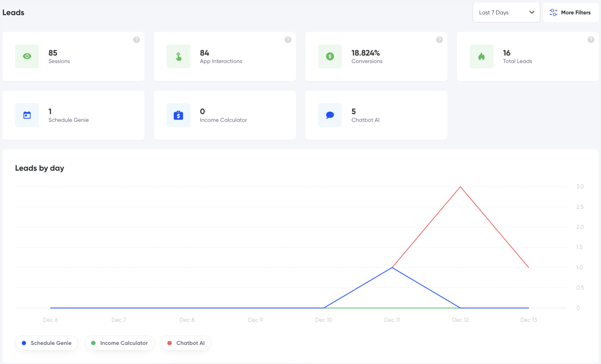
Task: Toggle Chatbot AI series in legend
Action: (x=186, y=343)
